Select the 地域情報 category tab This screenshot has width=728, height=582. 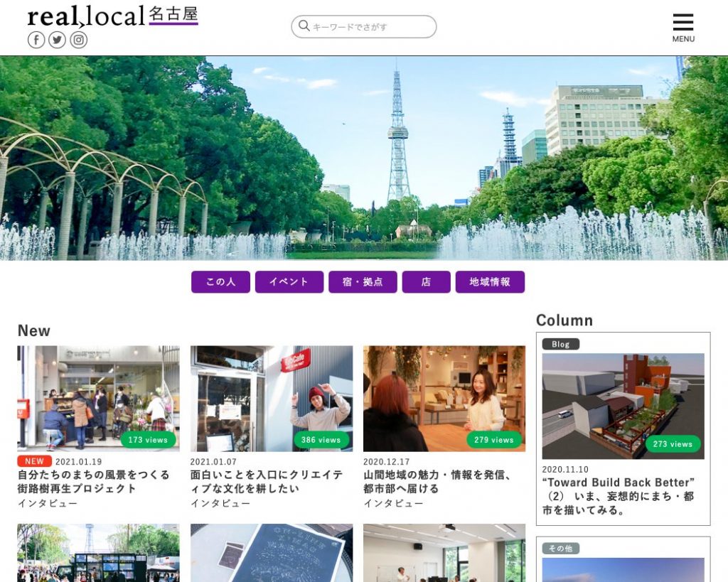[490, 282]
